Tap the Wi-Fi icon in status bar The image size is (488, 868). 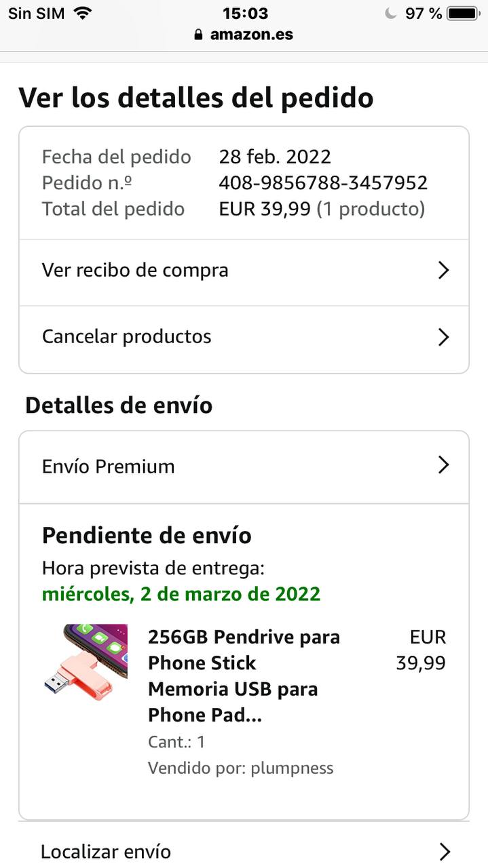click(83, 13)
